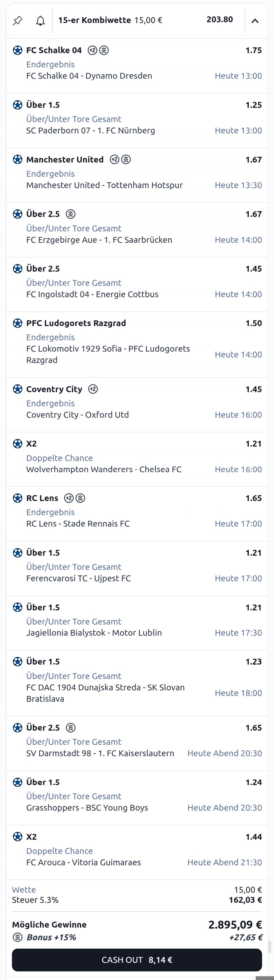
Task: Click the +2 icon next to Coventry City
Action: coord(93,389)
